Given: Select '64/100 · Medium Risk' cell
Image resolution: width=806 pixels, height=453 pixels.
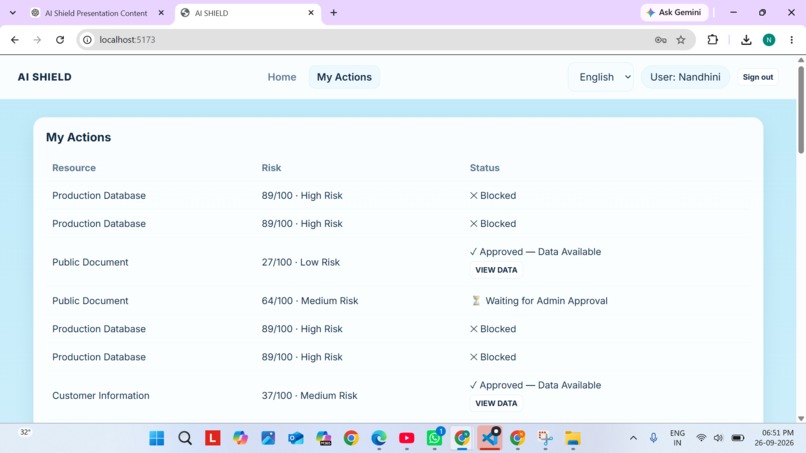Looking at the screenshot, I should [x=310, y=301].
